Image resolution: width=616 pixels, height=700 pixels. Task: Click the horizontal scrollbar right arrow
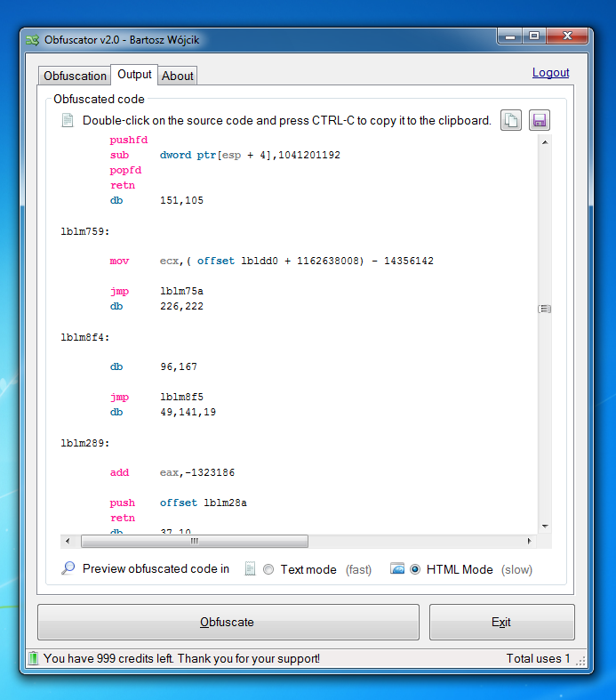pos(530,541)
